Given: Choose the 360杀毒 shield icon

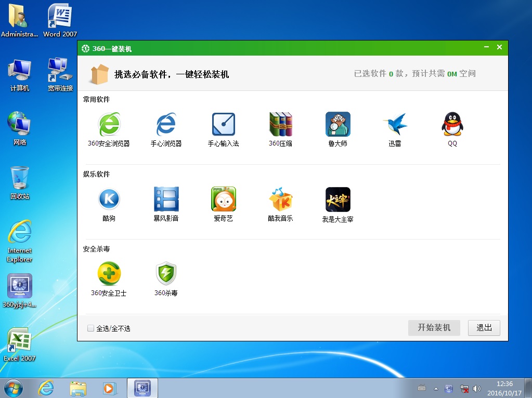Looking at the screenshot, I should (166, 274).
